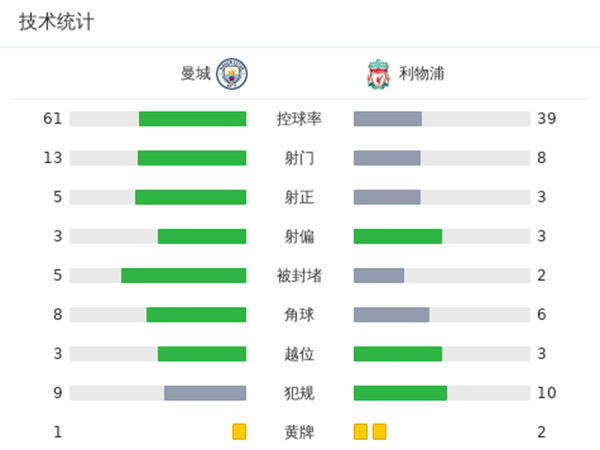The height and width of the screenshot is (450, 600).
Task: Click the Manchester City club crest
Action: pyautogui.click(x=231, y=74)
